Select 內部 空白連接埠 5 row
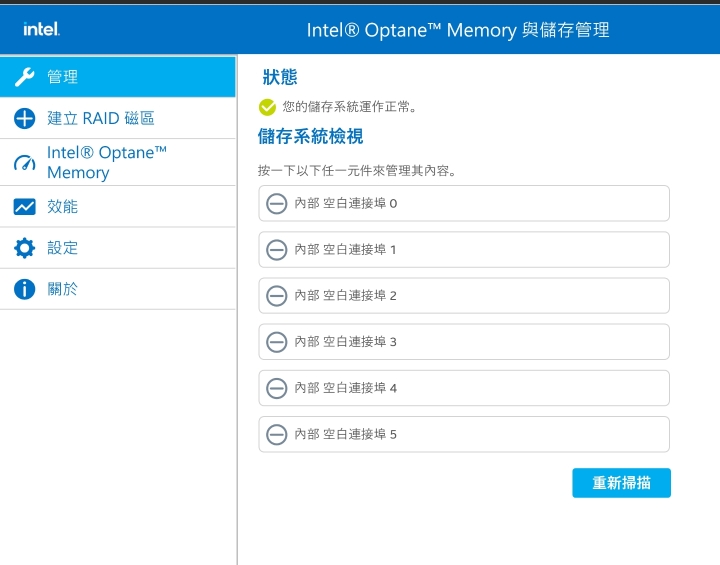The image size is (720, 565). point(464,434)
